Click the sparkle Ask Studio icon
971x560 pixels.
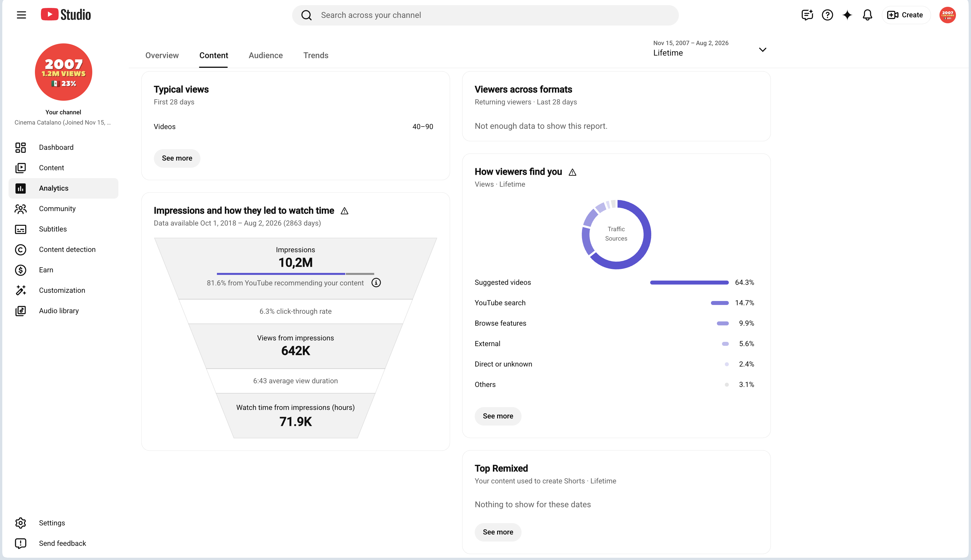click(847, 15)
